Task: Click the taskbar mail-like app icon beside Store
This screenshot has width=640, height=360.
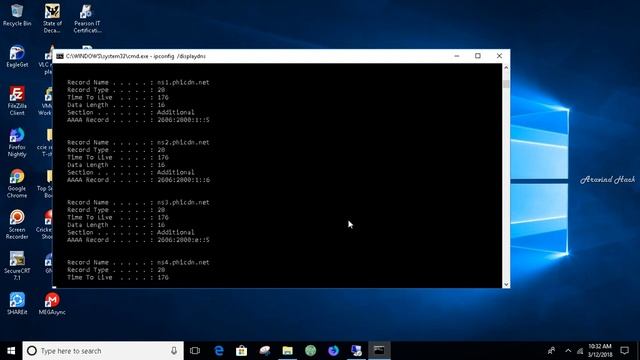Action: tap(265, 351)
